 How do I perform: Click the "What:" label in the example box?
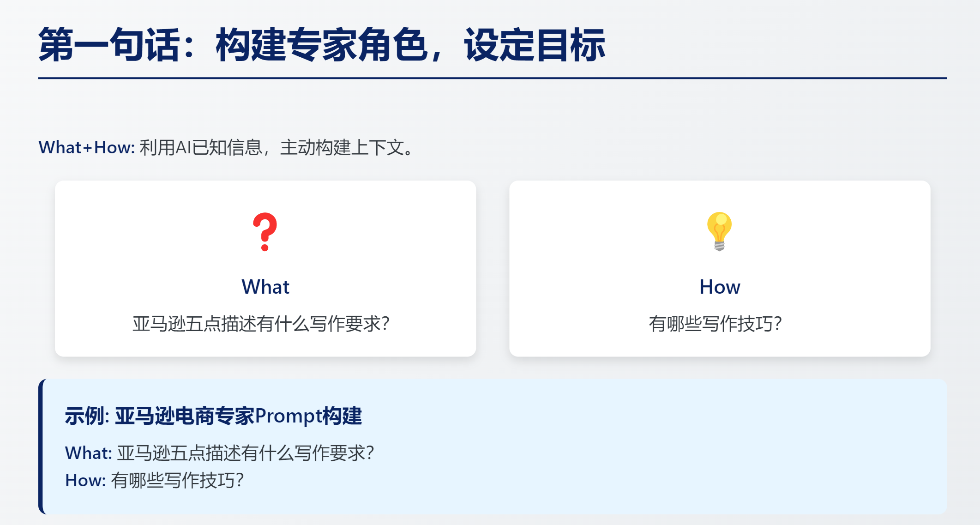88,453
